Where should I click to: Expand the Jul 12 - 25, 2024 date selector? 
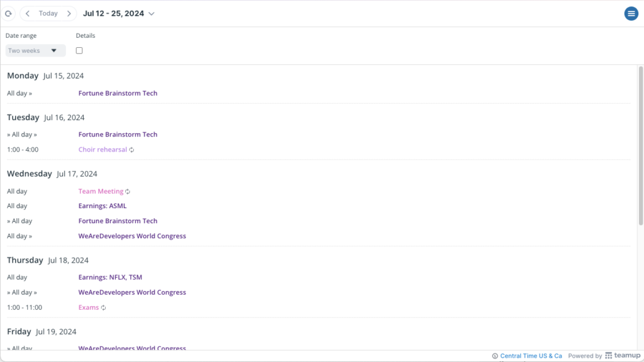point(119,13)
